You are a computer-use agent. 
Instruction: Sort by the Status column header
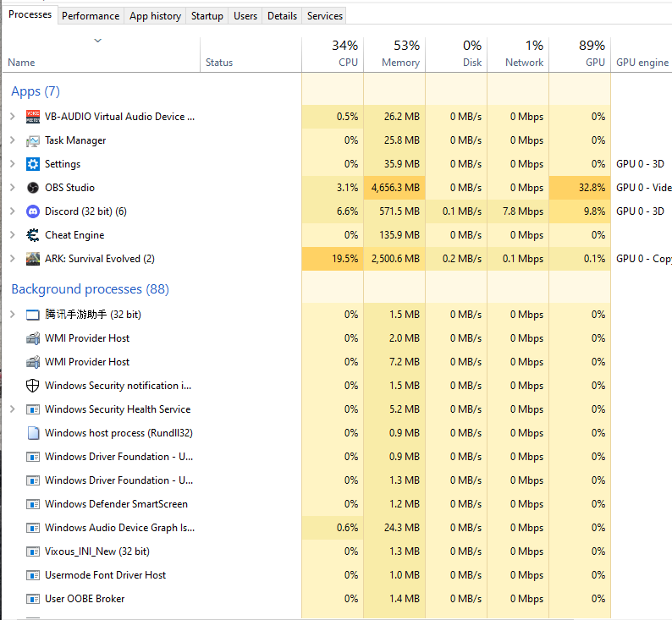pyautogui.click(x=251, y=55)
